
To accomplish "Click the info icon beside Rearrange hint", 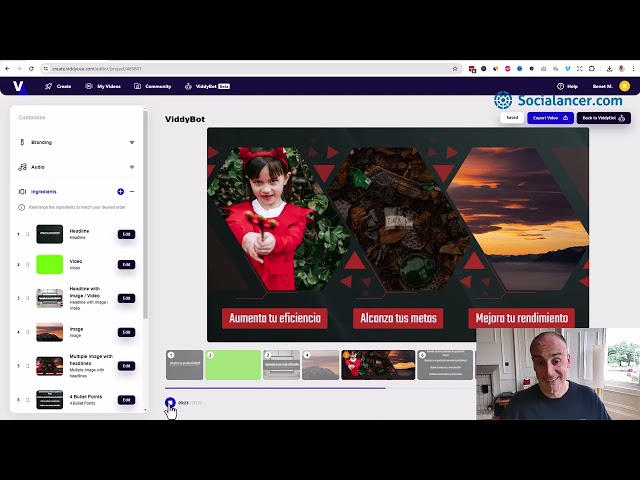I will click(22, 207).
